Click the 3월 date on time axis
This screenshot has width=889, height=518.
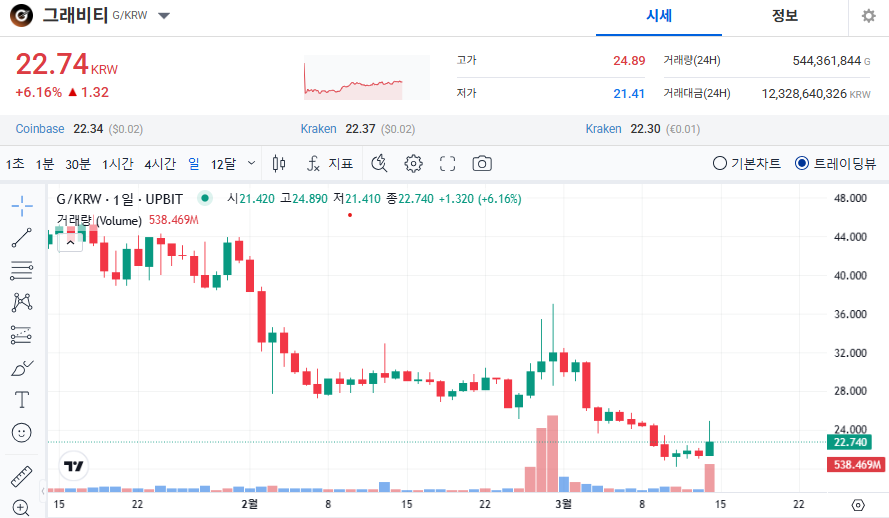pos(563,504)
